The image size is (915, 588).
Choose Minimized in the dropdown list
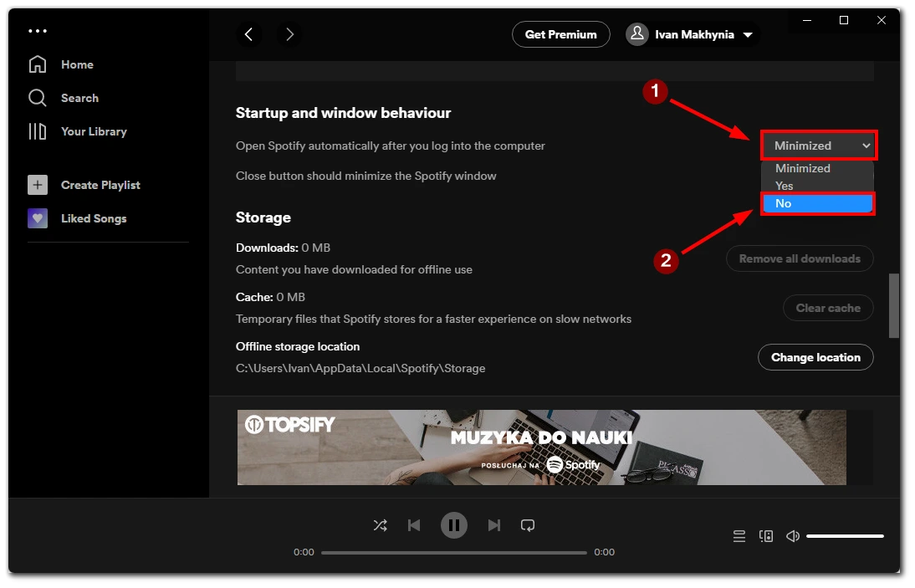817,169
